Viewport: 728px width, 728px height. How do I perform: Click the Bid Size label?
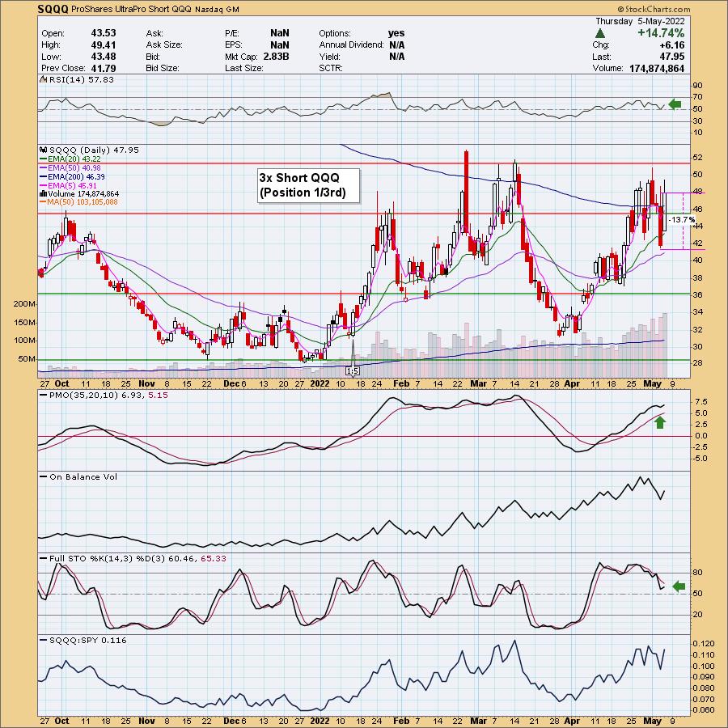click(163, 68)
